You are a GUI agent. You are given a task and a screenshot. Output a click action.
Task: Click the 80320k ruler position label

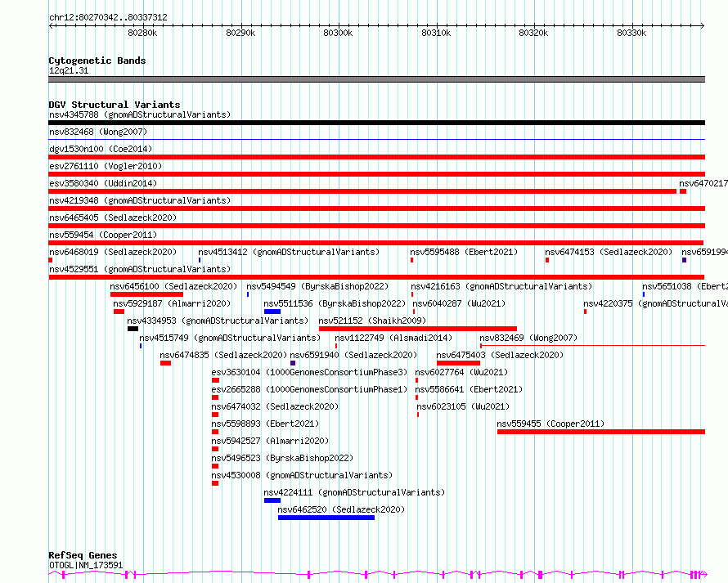[533, 33]
